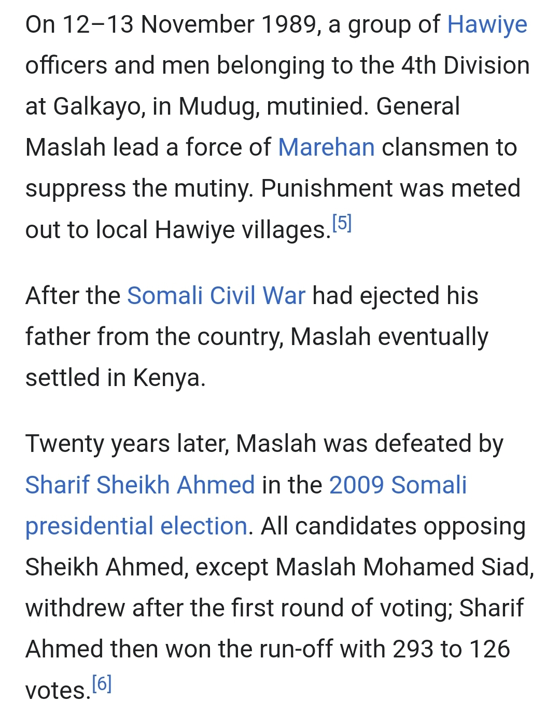Click the word 'Punishment'
Image resolution: width=560 pixels, height=728 pixels.
click(x=327, y=188)
